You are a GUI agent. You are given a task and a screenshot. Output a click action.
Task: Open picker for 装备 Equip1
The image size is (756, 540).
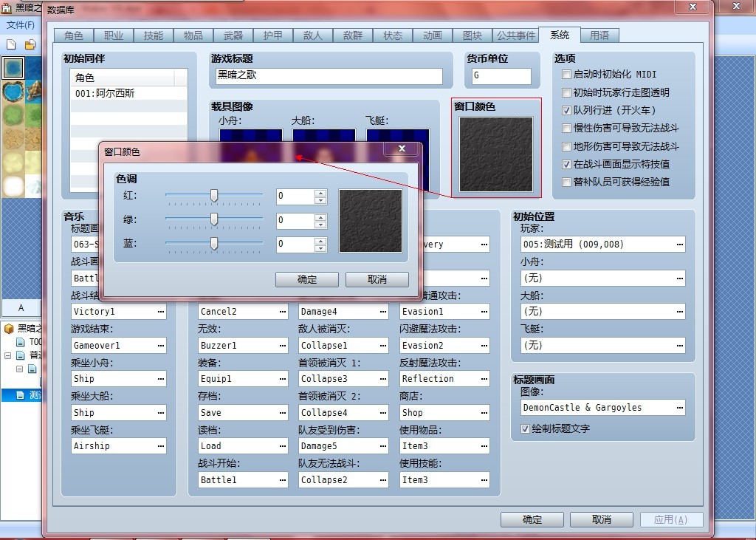click(283, 379)
